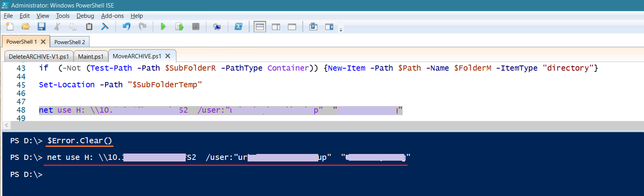This screenshot has height=196, width=644.
Task: Click $Error.Clear() in console
Action: coord(80,140)
